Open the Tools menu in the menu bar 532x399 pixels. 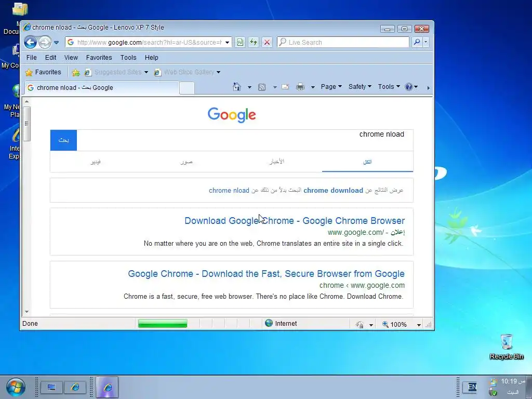point(128,58)
